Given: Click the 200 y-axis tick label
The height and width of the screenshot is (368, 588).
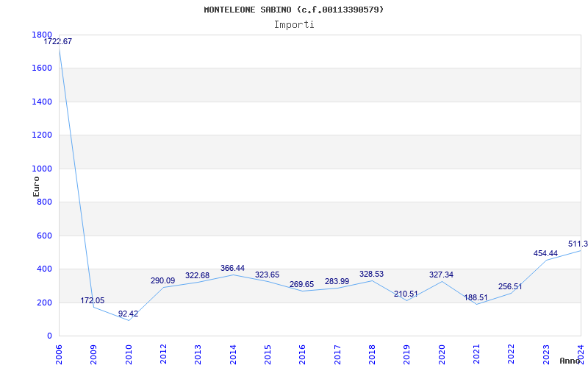Looking at the screenshot, I should [x=44, y=302].
